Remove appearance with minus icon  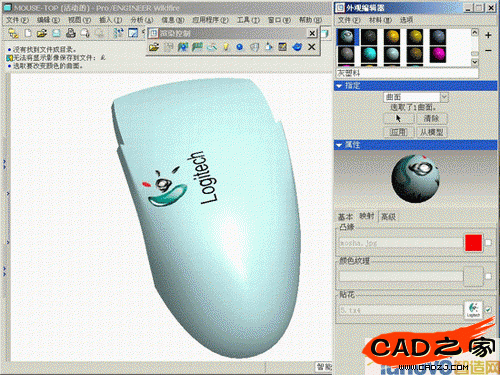click(x=488, y=50)
